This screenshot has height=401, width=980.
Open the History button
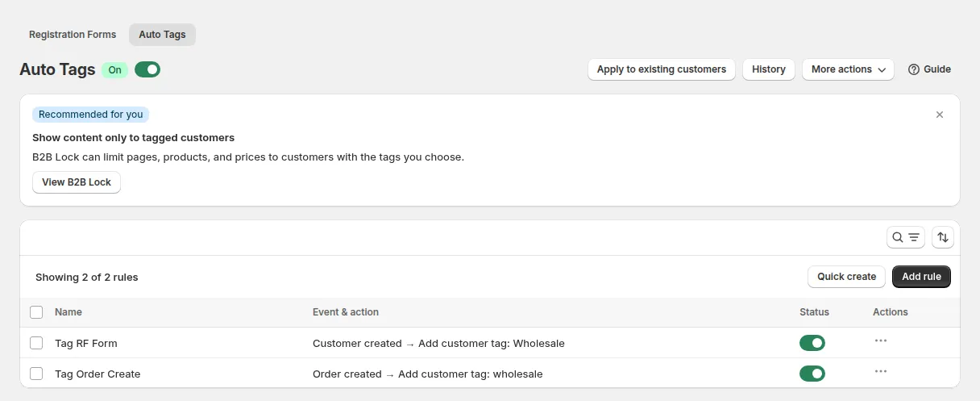click(769, 69)
